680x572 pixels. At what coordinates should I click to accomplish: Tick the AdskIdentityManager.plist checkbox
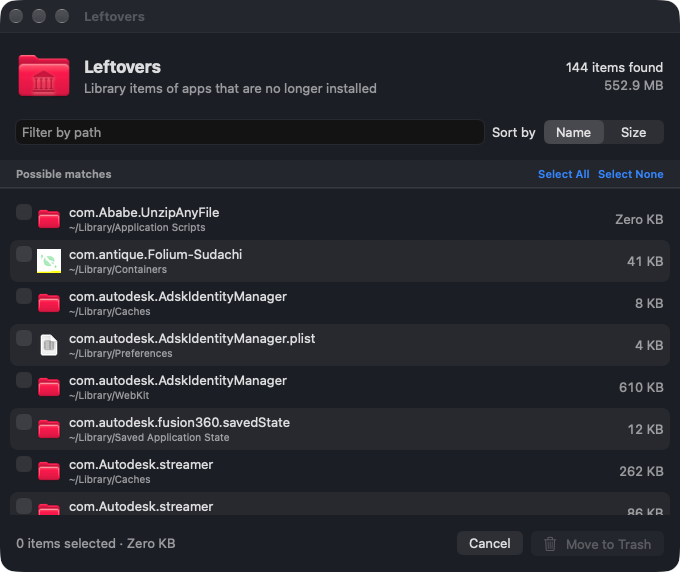(x=24, y=338)
